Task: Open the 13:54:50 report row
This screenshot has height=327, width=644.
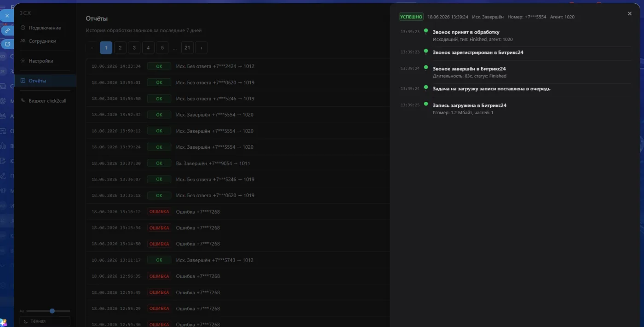Action: tap(238, 99)
